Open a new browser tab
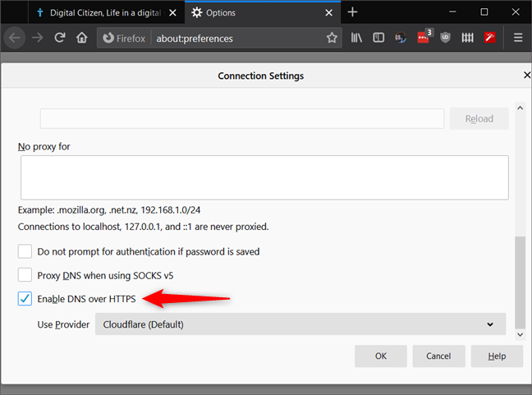This screenshot has height=395, width=532. [x=352, y=12]
